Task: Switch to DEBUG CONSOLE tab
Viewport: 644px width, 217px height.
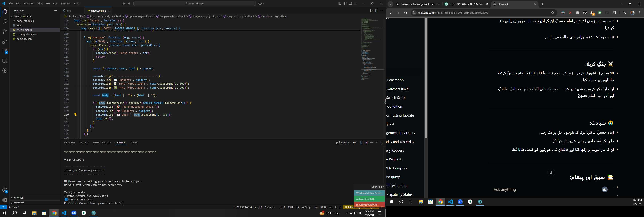Action: click(x=102, y=143)
